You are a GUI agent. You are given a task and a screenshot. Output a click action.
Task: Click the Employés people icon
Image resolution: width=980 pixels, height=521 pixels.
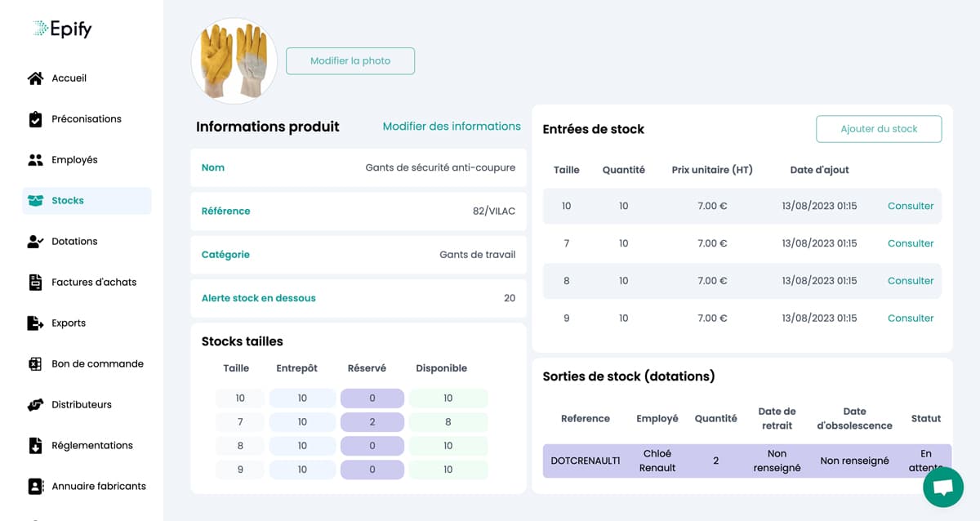click(x=35, y=160)
